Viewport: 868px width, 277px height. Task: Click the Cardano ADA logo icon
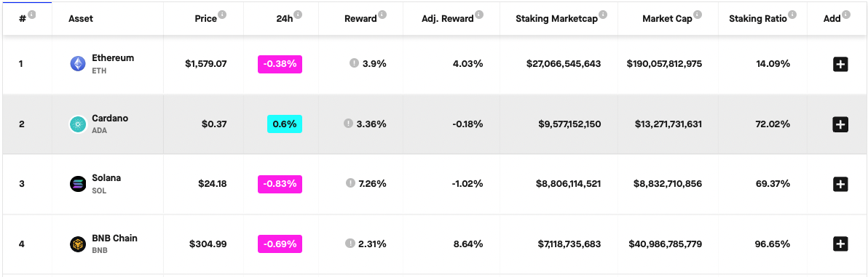point(77,124)
